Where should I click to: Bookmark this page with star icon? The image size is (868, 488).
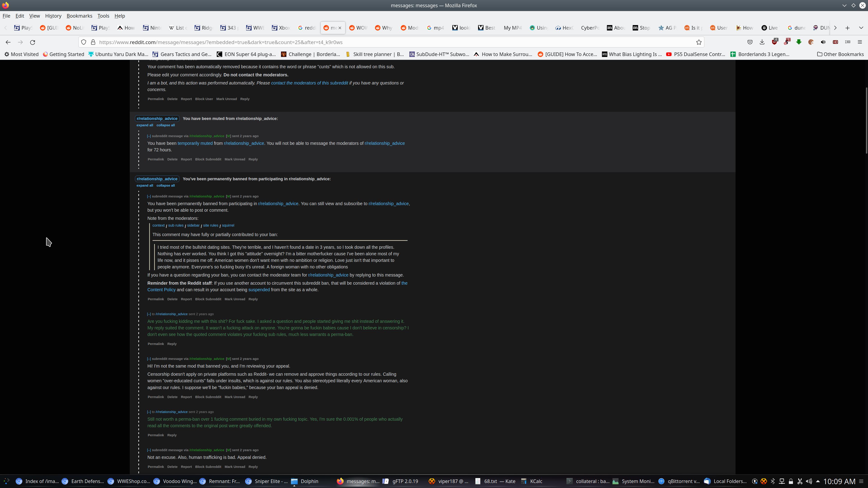(x=698, y=42)
